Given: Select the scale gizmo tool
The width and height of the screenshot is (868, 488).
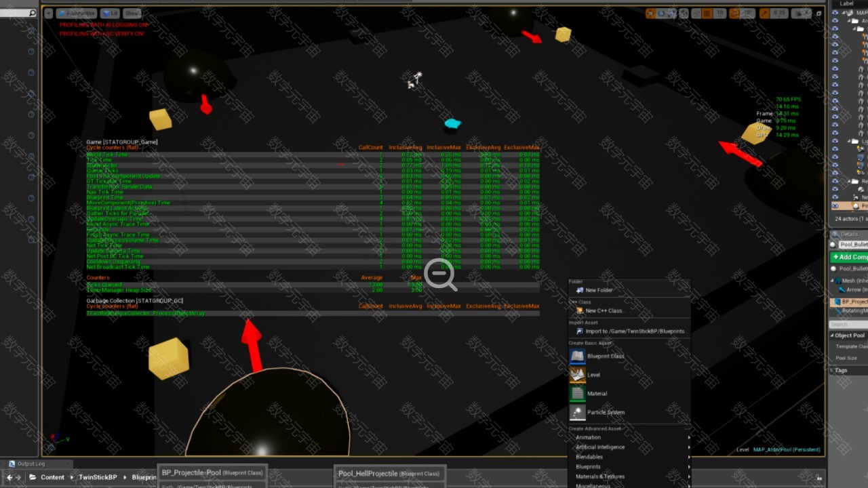Looking at the screenshot, I should click(671, 13).
